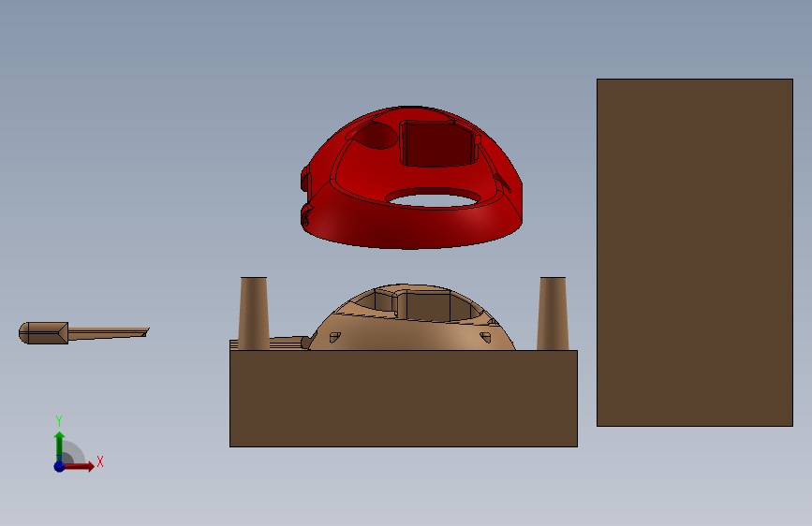Click the blue Z axis dot of triad
The width and height of the screenshot is (812, 526).
click(59, 466)
